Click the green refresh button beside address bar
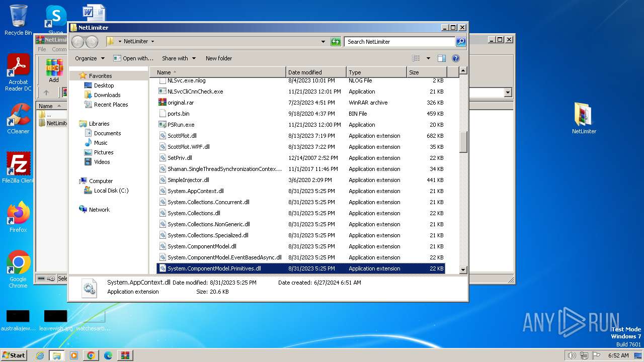 click(x=336, y=42)
